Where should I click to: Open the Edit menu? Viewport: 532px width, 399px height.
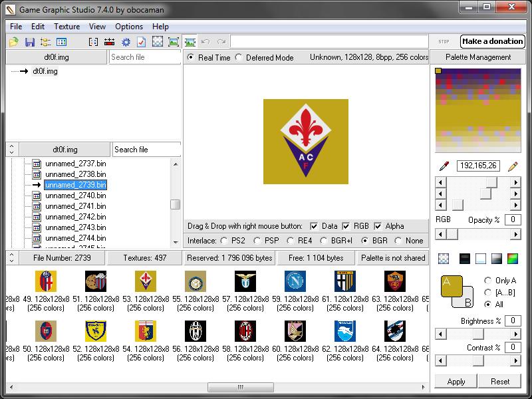pos(38,27)
